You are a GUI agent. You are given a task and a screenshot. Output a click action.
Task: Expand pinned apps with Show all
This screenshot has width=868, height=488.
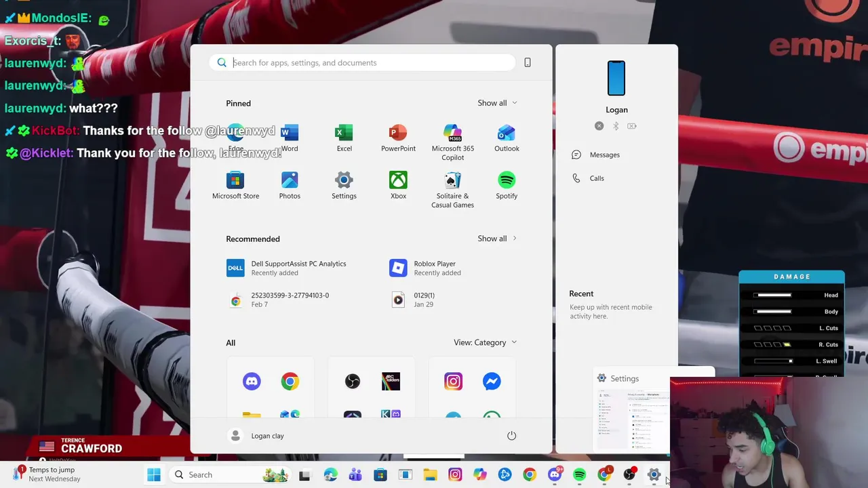point(497,103)
